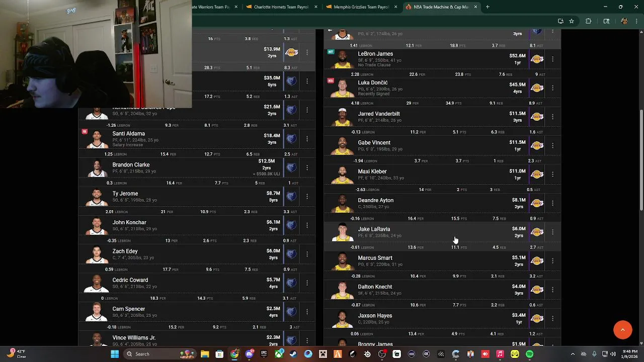The height and width of the screenshot is (362, 644).
Task: Bookmark this page with the star icon
Action: (x=572, y=21)
